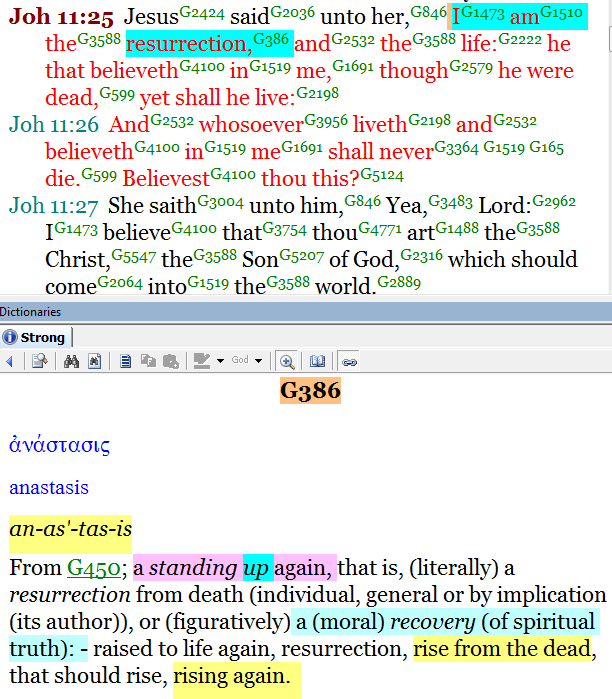
Task: Click the G386 dictionary entry heading
Action: 310,391
